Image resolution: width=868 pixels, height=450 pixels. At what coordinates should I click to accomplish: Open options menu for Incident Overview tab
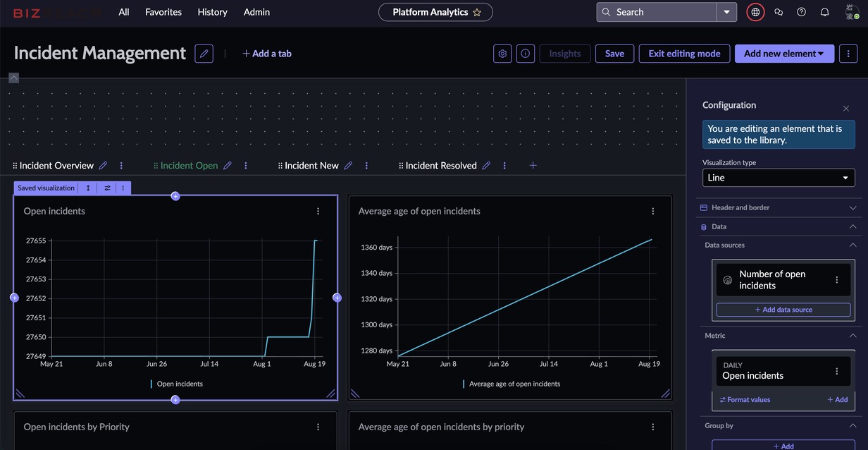coord(121,166)
